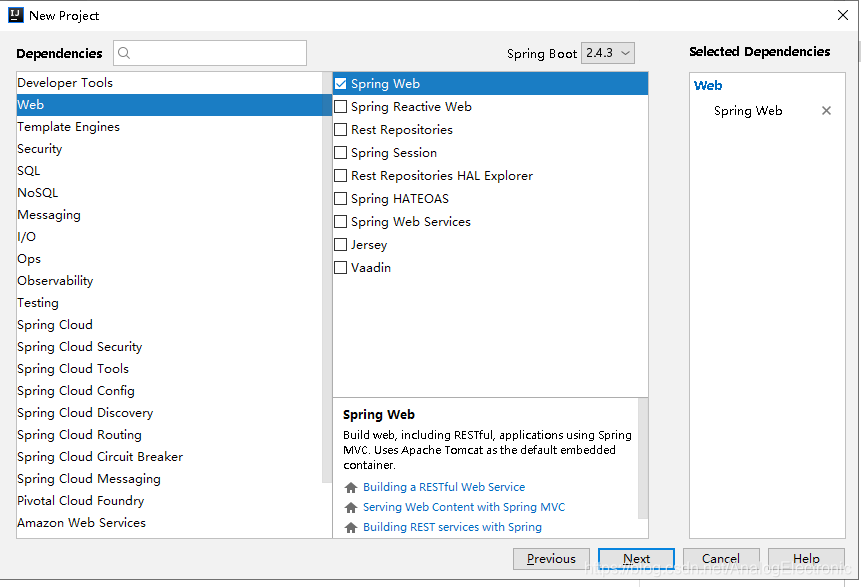Open Serving Web Content with Spring MVC link

pyautogui.click(x=464, y=507)
